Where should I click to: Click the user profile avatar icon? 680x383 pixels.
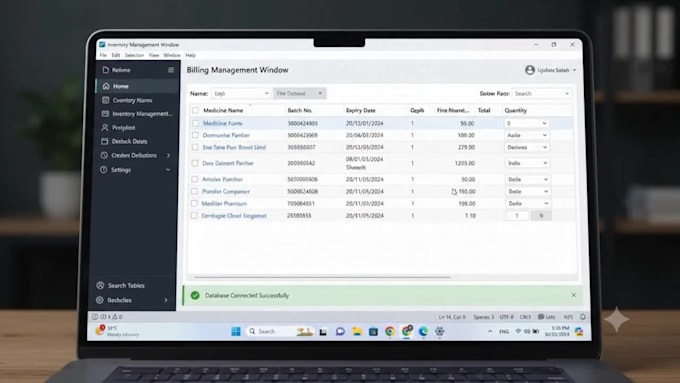(x=530, y=70)
